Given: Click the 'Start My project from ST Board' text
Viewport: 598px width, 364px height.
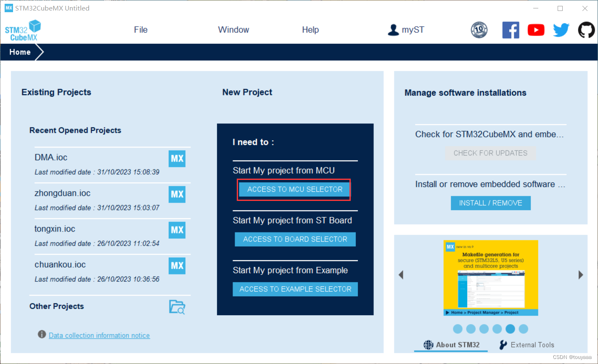Looking at the screenshot, I should pos(292,221).
